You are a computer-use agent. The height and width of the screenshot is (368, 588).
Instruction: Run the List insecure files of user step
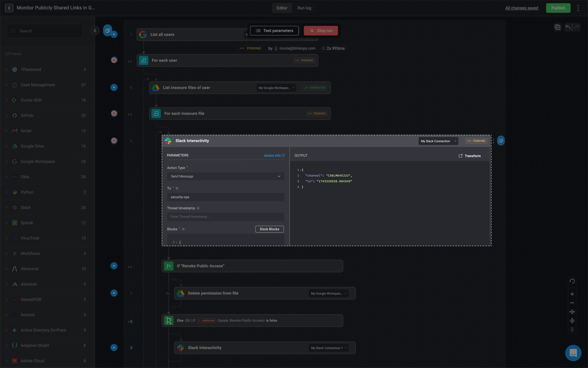point(114,88)
